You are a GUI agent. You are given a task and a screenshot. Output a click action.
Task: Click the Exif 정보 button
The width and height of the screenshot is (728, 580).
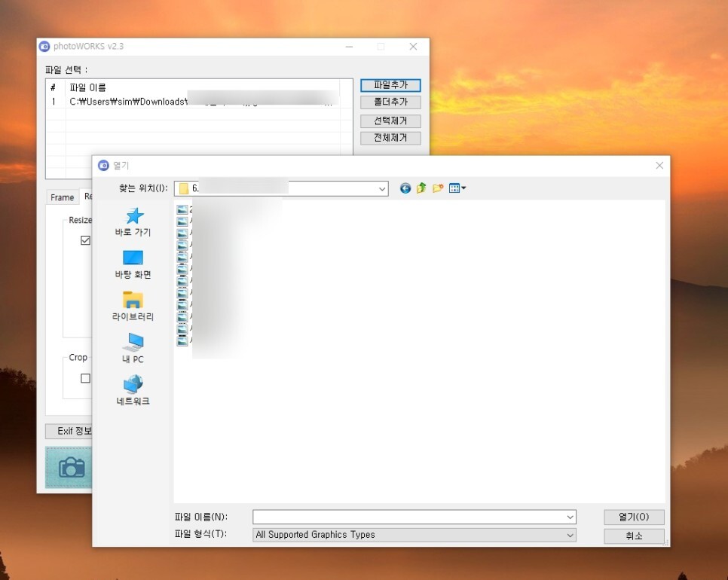tap(69, 431)
